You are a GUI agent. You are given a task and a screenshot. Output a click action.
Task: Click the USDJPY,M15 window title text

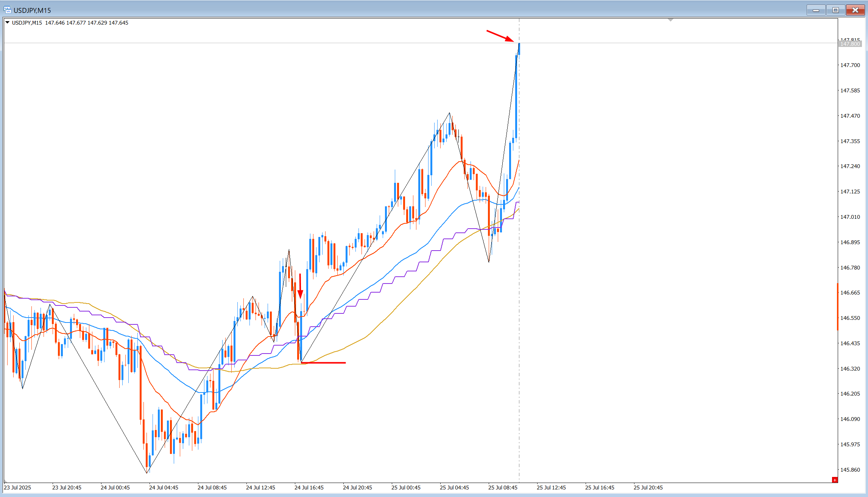pyautogui.click(x=32, y=10)
